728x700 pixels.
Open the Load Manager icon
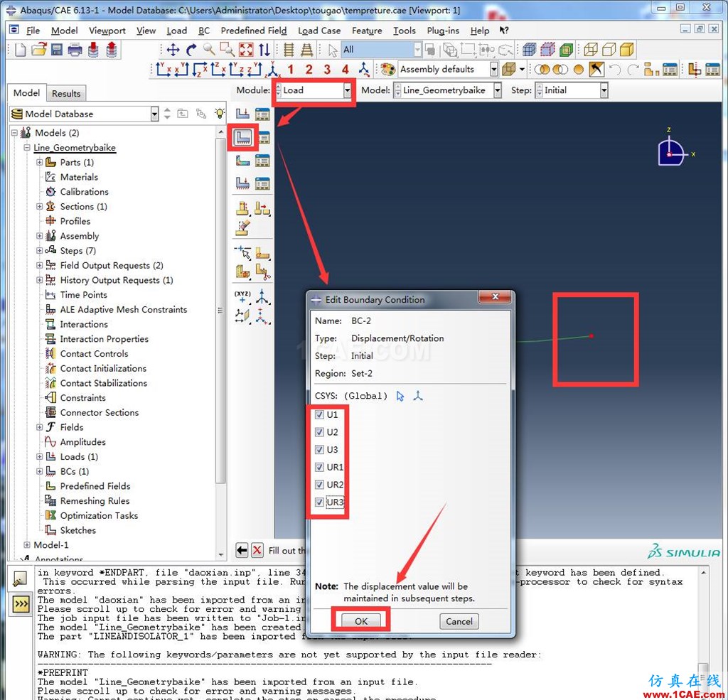click(x=262, y=114)
